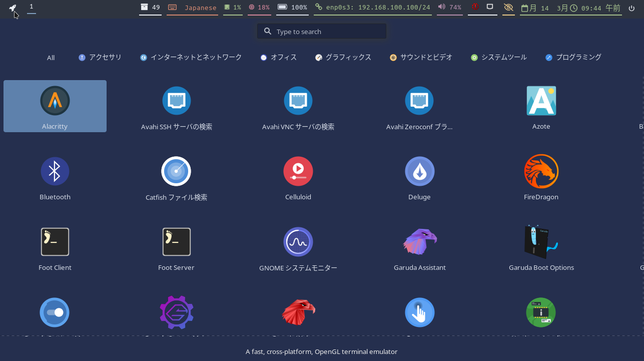Launch the Alacritty terminal
The height and width of the screenshot is (361, 644).
point(55,106)
